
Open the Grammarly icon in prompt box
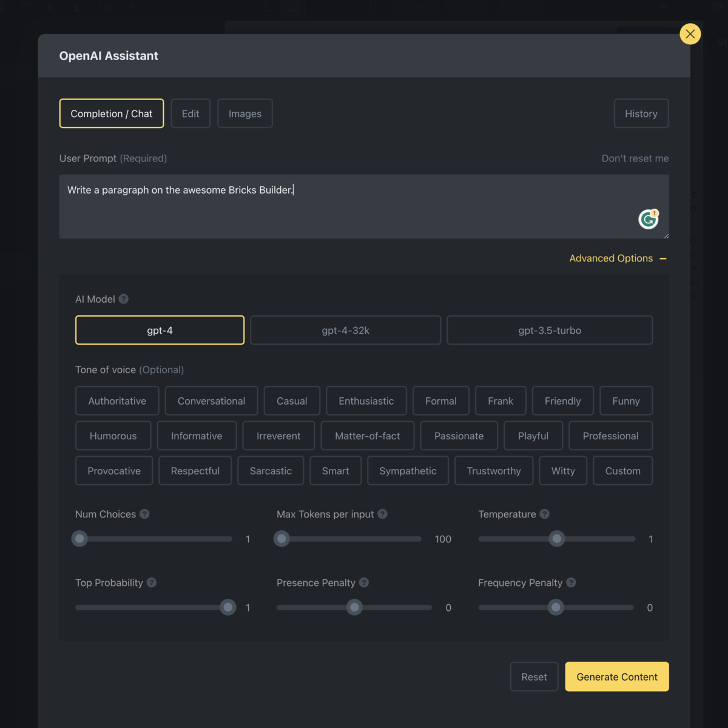point(649,219)
